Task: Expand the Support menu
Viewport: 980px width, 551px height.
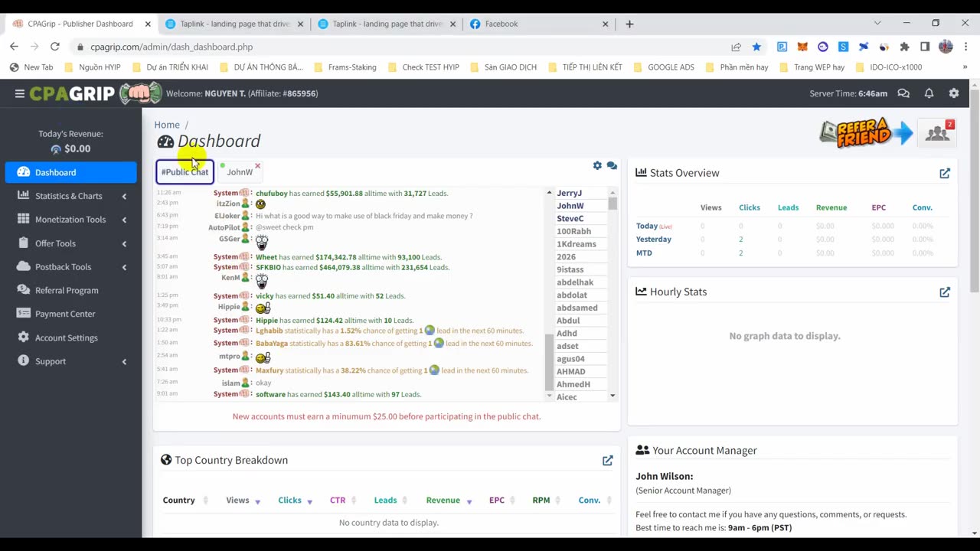Action: pyautogui.click(x=70, y=361)
